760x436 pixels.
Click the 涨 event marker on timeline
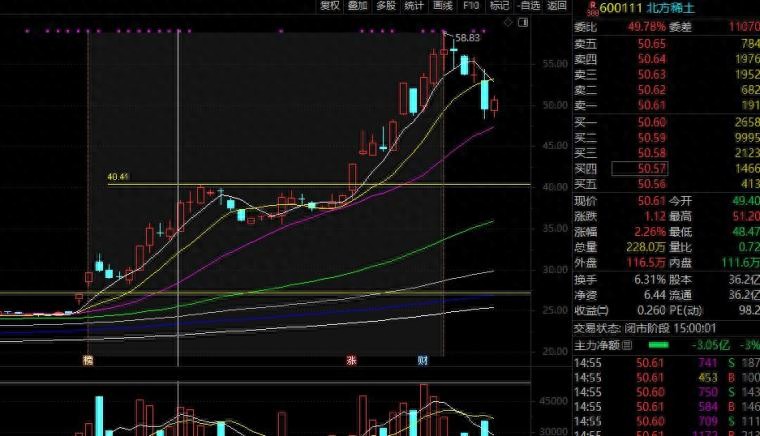coord(352,360)
